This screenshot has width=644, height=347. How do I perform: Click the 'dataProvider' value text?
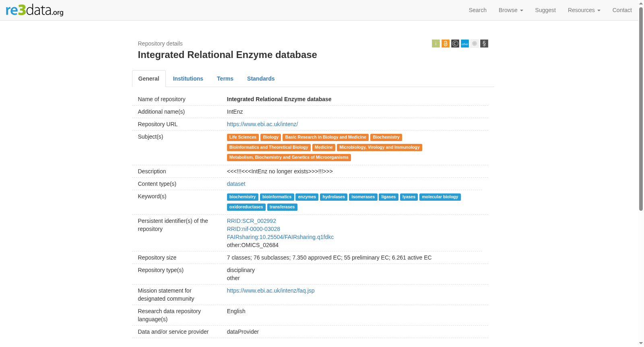click(x=243, y=332)
